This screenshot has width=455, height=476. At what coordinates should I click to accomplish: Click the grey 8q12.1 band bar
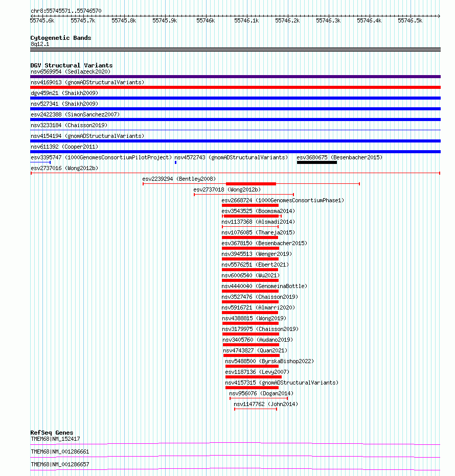(x=235, y=50)
